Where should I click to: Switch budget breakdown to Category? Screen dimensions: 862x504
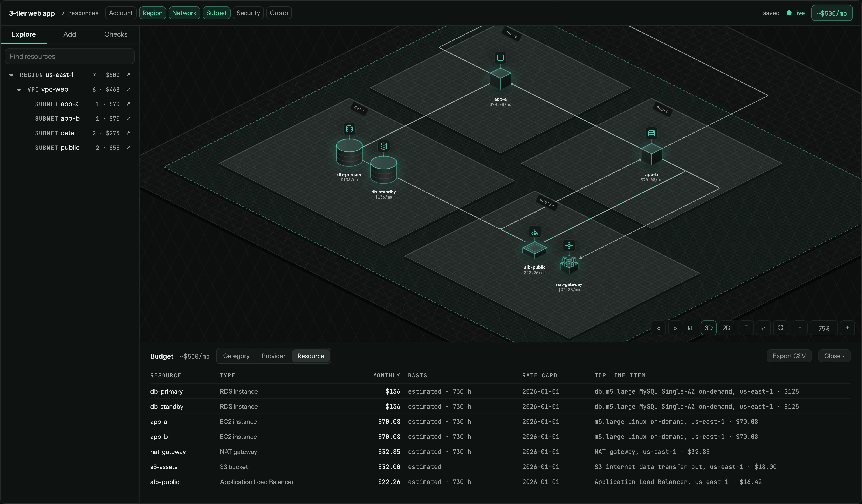pos(236,356)
